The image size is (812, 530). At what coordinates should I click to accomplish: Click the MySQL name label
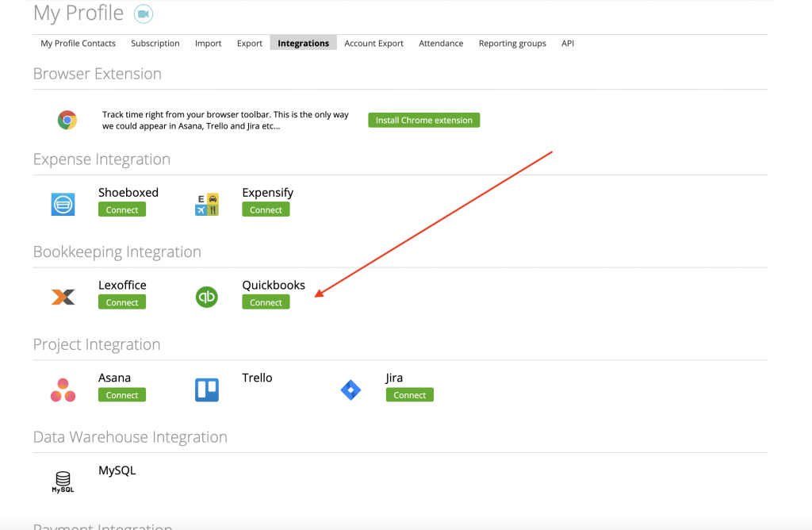click(117, 470)
